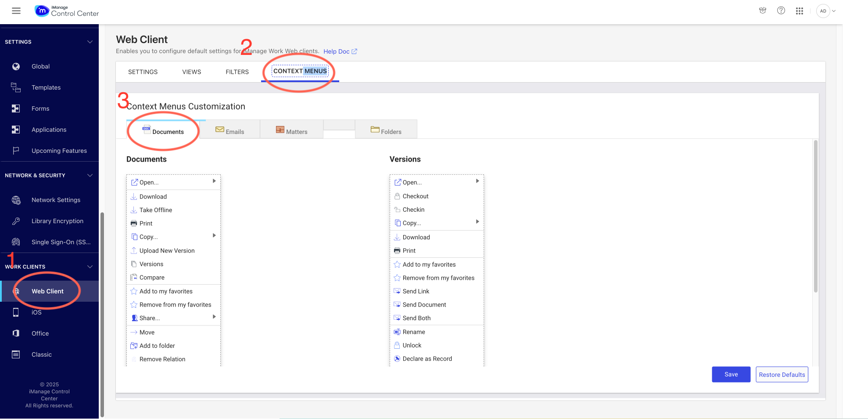868x419 pixels.
Task: Switch to the Filters tab
Action: coord(237,72)
